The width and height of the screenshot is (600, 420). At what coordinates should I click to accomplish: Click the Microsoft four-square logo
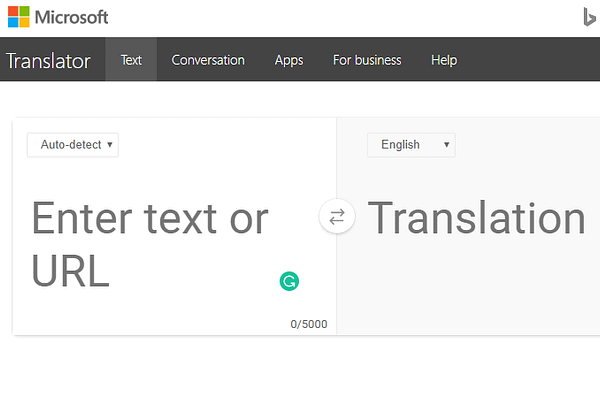18,17
